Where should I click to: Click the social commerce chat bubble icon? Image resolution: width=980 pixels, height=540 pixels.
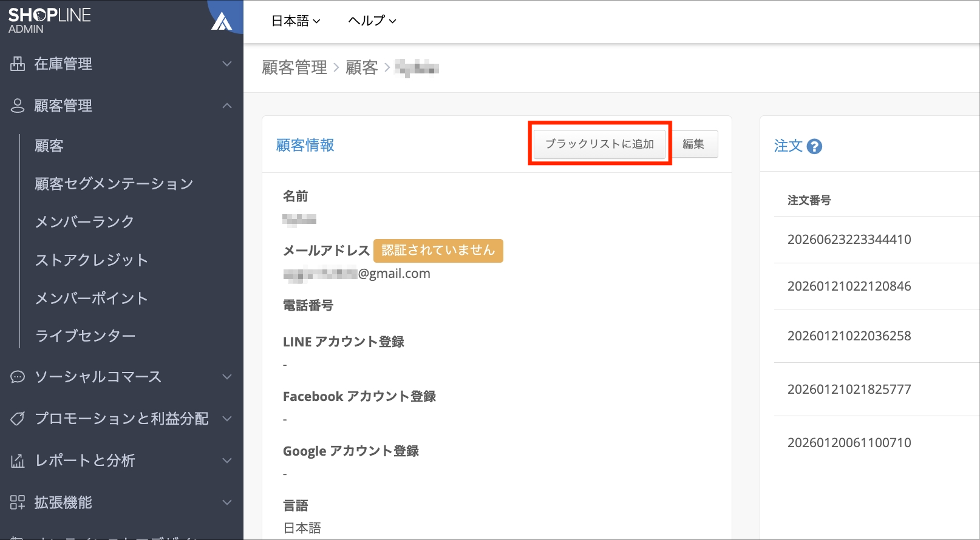(x=18, y=377)
